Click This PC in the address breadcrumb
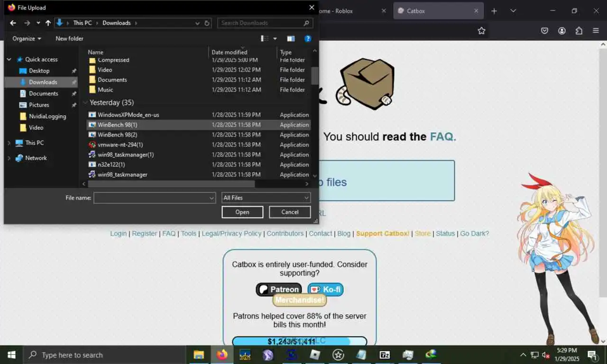The image size is (607, 364). (x=82, y=23)
